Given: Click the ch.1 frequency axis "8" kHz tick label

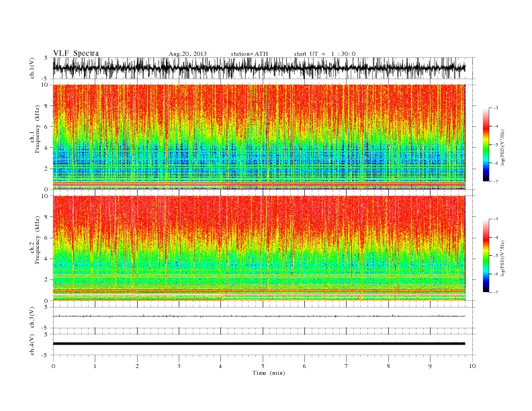Looking at the screenshot, I should pos(46,106).
